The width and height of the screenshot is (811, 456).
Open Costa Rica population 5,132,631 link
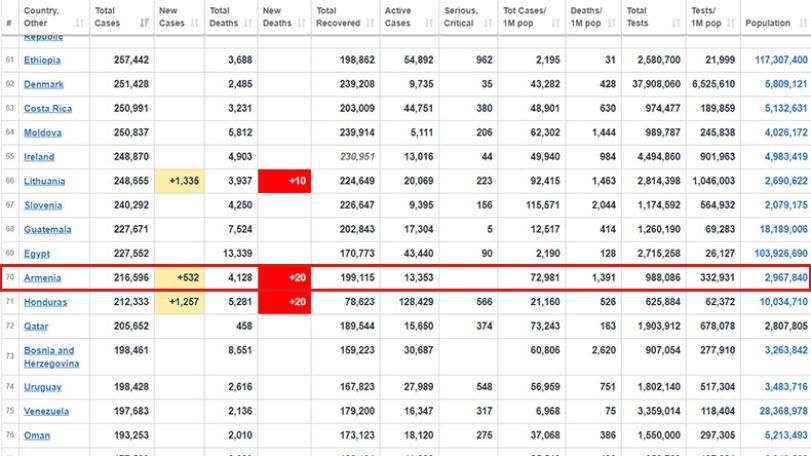click(786, 109)
